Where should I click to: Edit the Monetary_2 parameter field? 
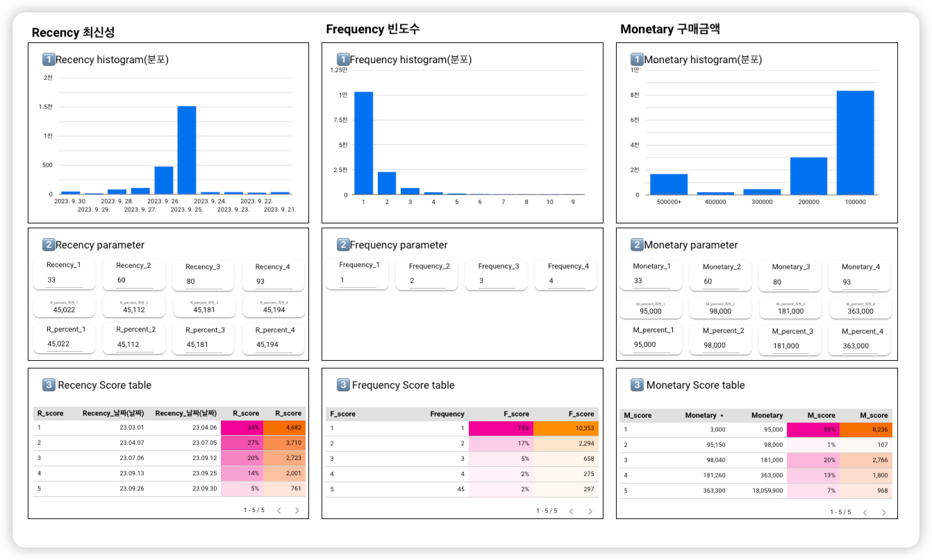(x=721, y=282)
